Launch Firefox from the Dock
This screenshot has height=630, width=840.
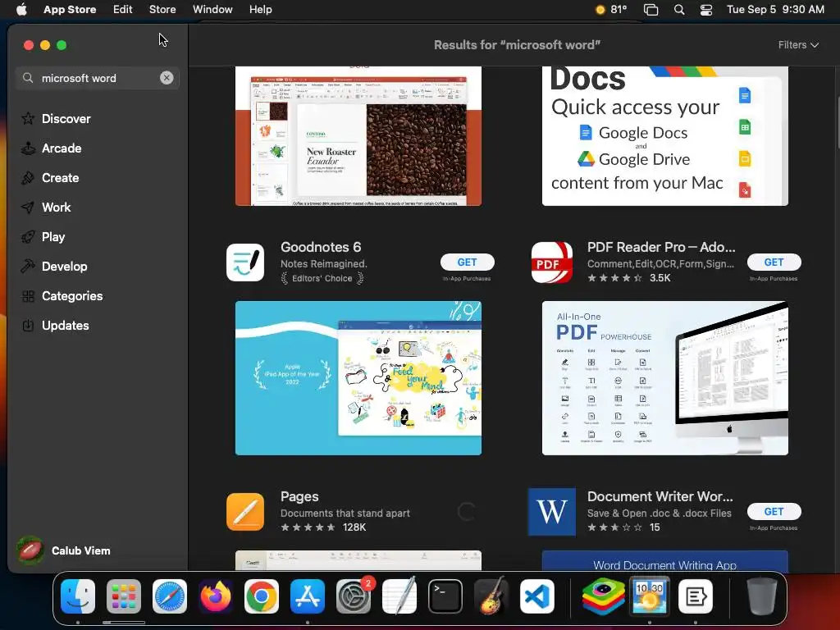tap(216, 596)
